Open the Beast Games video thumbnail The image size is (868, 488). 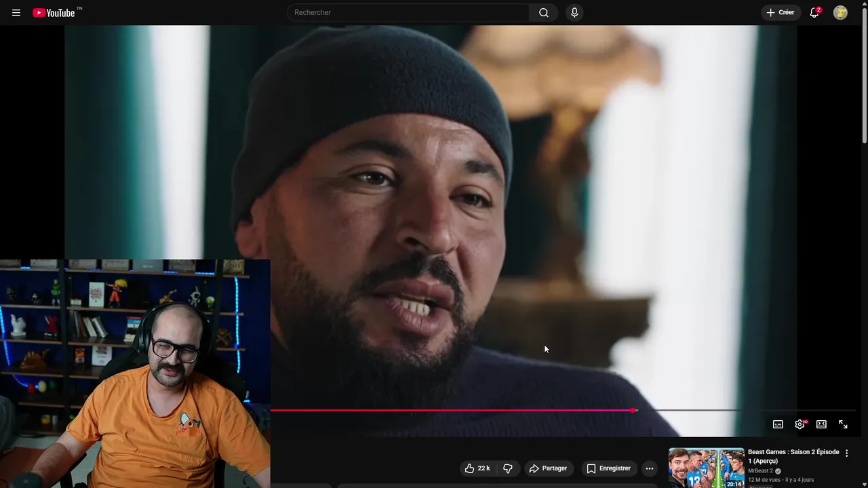coord(706,468)
